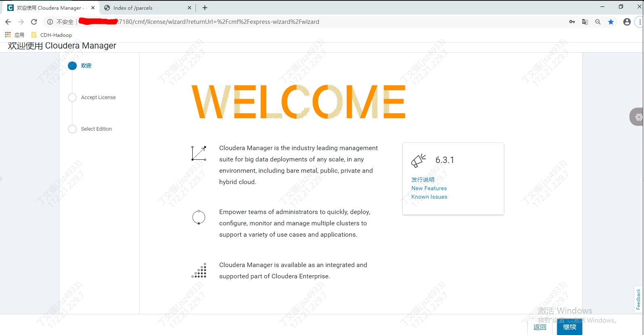Click the dotted triangle icon beside Enterprise text

coord(199,270)
